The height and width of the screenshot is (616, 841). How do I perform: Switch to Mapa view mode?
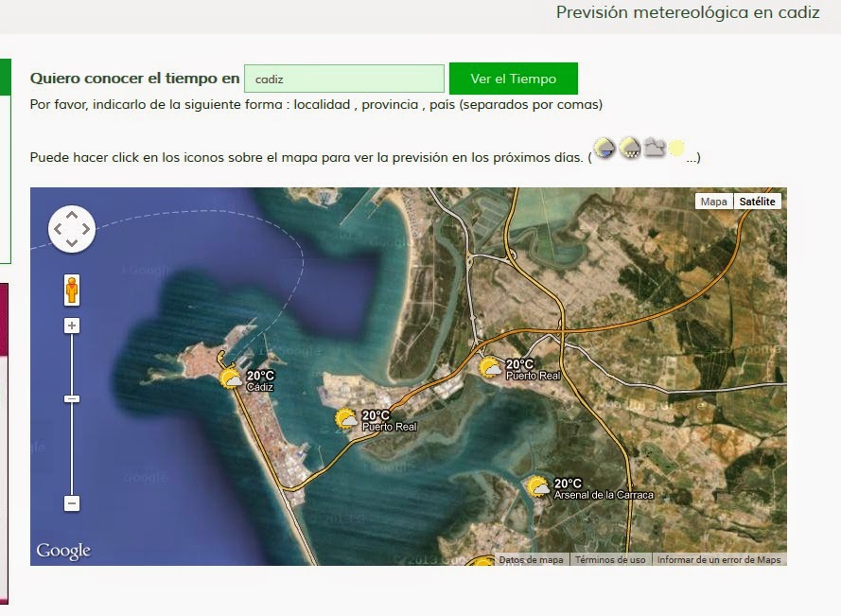click(x=714, y=201)
